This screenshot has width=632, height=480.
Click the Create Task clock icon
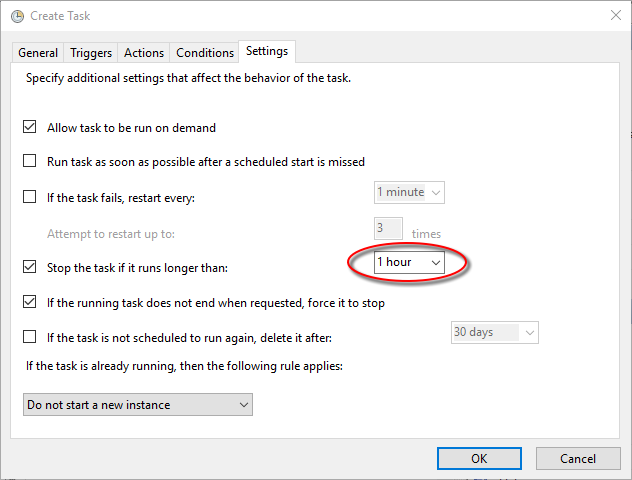[15, 18]
